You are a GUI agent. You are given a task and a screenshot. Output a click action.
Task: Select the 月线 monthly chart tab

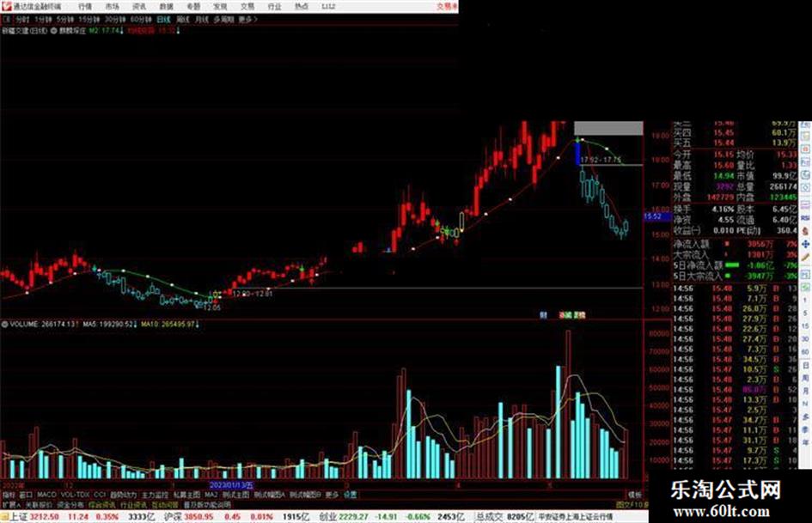tap(201, 19)
